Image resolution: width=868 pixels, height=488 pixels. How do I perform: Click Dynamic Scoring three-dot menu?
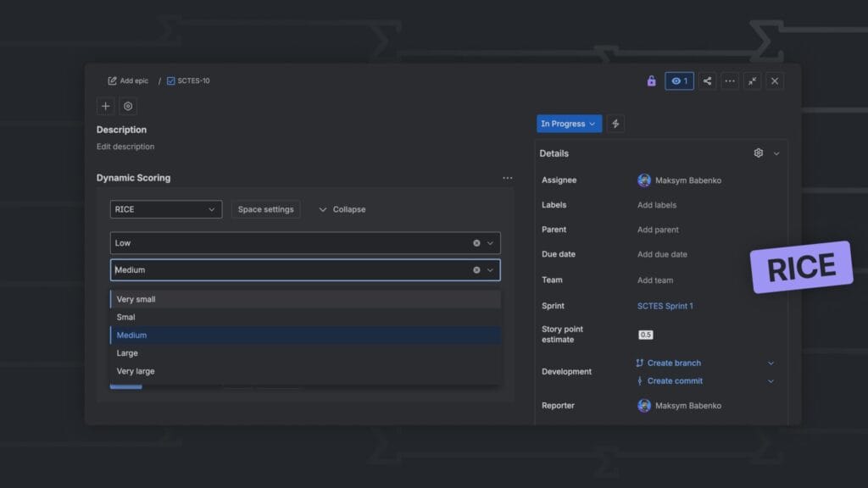pyautogui.click(x=507, y=178)
